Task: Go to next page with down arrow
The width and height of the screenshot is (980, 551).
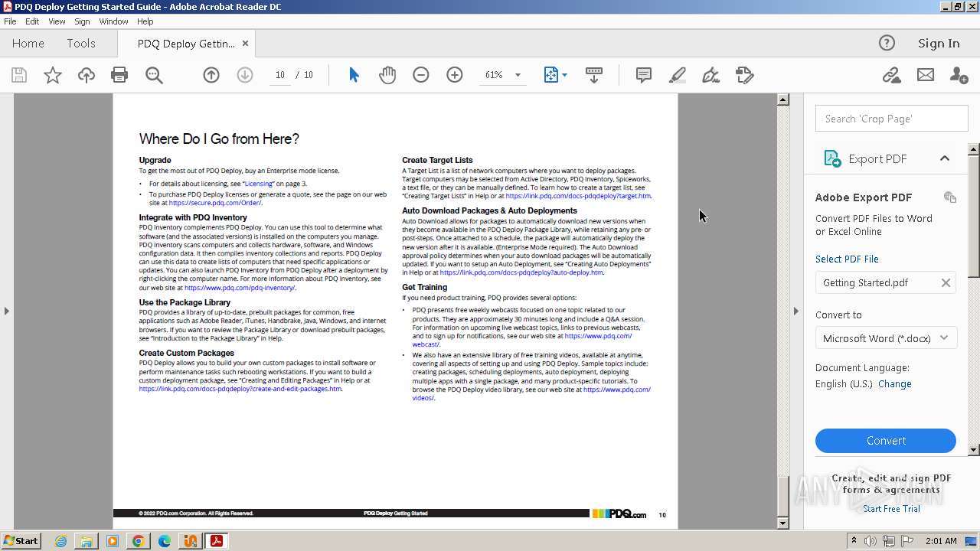Action: pyautogui.click(x=245, y=75)
